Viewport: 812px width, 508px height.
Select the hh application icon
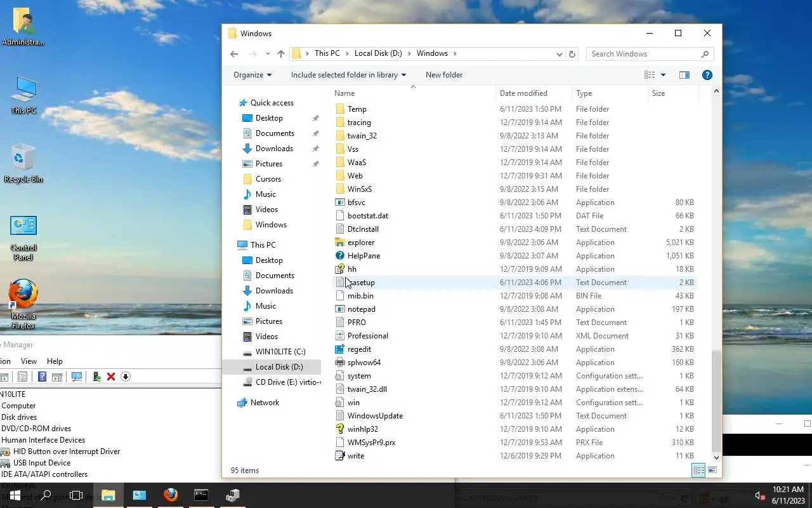point(340,269)
